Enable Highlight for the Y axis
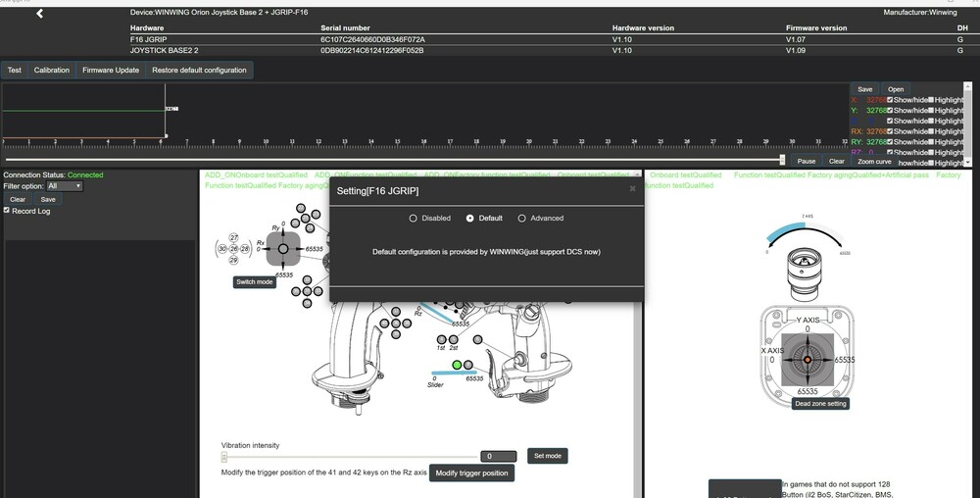 [931, 110]
